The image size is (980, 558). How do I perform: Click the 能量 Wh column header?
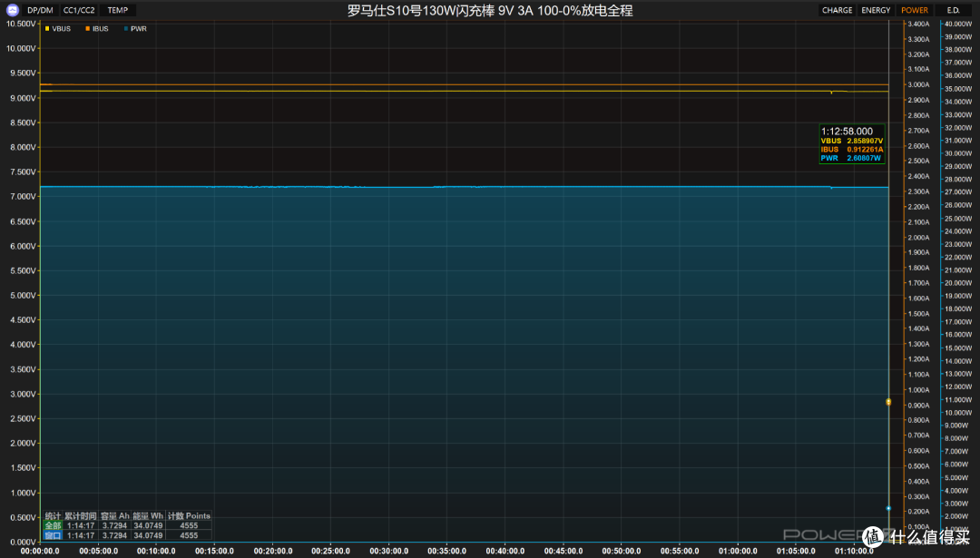[148, 516]
